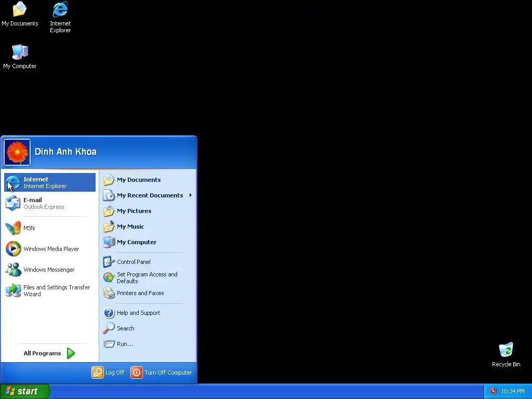Open My Documents desktop icon
This screenshot has height=399, width=532.
20,14
